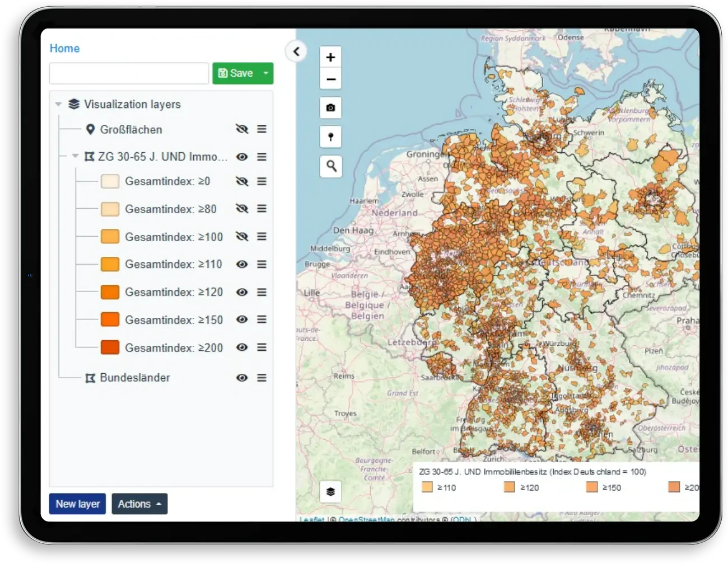Click the map pin marker tool
Image resolution: width=728 pixels, height=564 pixels.
pyautogui.click(x=330, y=137)
